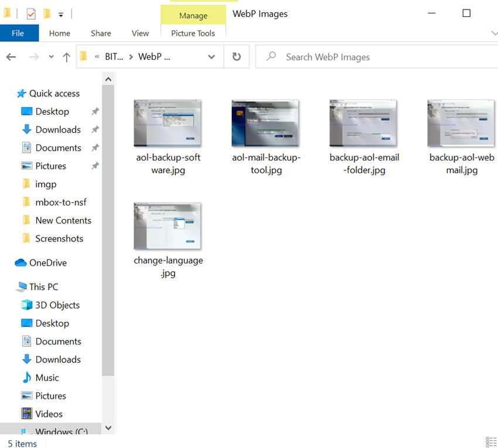This screenshot has height=448, width=498.
Task: Go up one folder level
Action: click(x=66, y=57)
